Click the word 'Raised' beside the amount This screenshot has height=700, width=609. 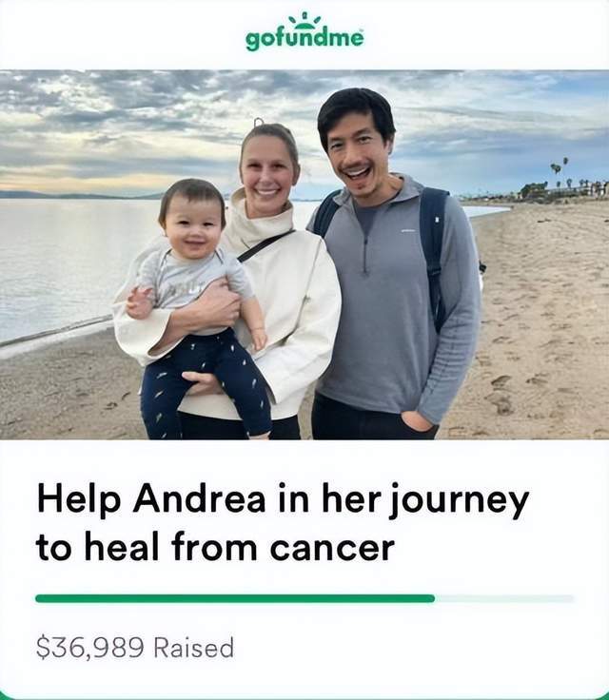click(194, 648)
